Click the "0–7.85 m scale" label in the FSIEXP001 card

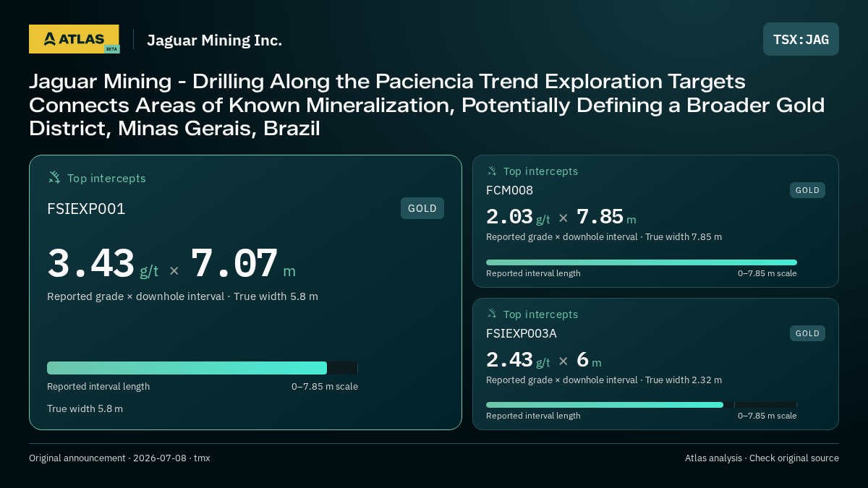(x=325, y=386)
